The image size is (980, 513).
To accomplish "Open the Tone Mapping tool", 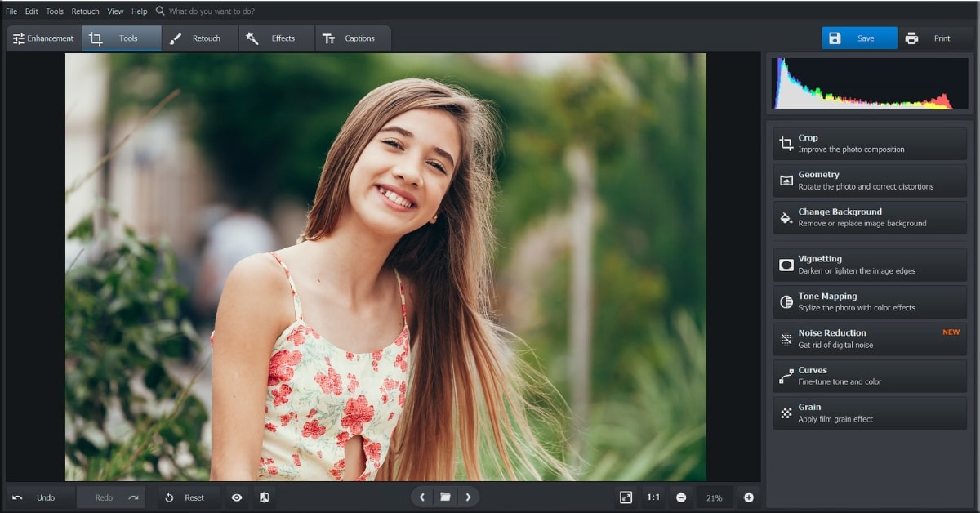I will (x=870, y=301).
